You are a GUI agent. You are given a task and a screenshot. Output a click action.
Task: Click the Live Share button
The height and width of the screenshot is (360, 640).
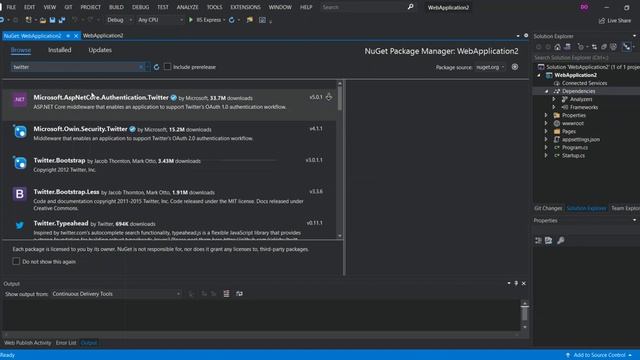[615, 20]
